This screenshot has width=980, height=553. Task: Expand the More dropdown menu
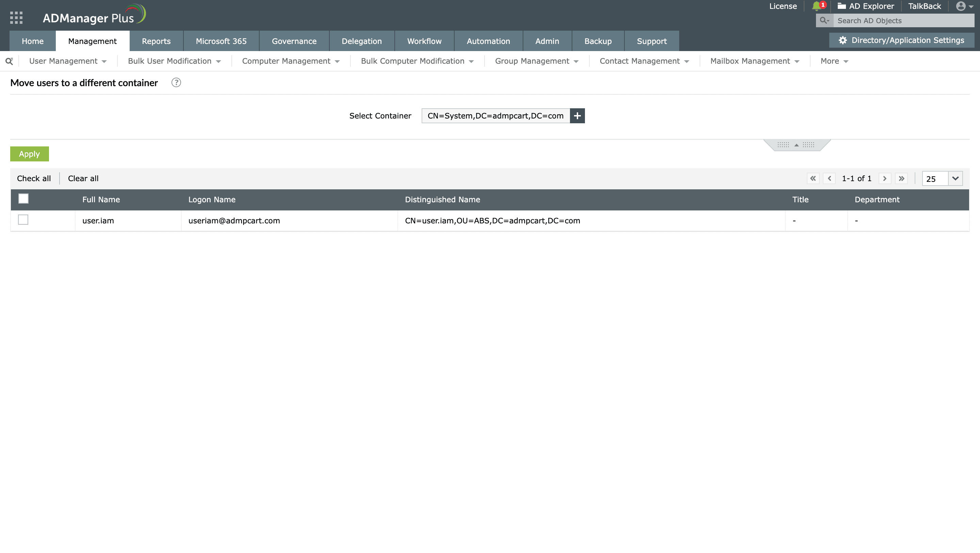pos(834,61)
